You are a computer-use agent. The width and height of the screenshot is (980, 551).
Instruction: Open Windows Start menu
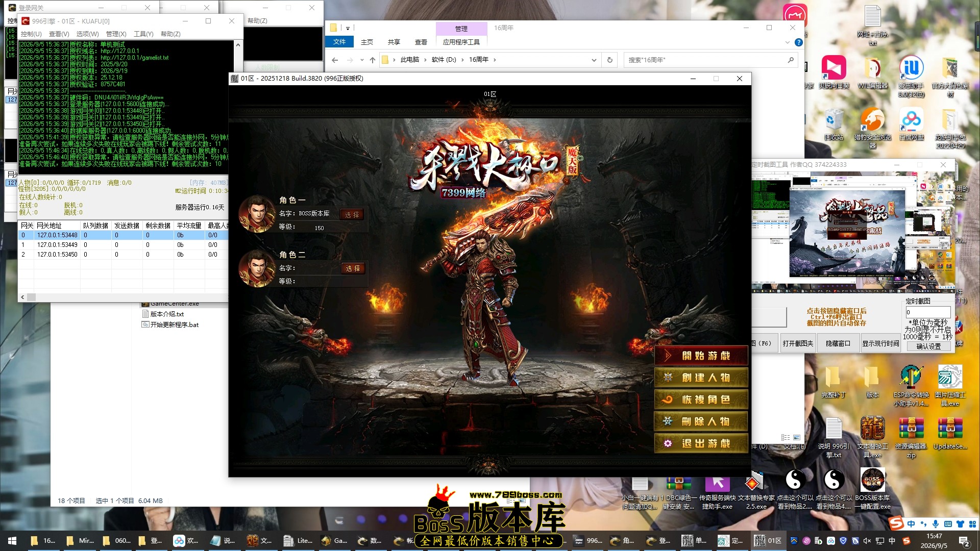pos(12,540)
